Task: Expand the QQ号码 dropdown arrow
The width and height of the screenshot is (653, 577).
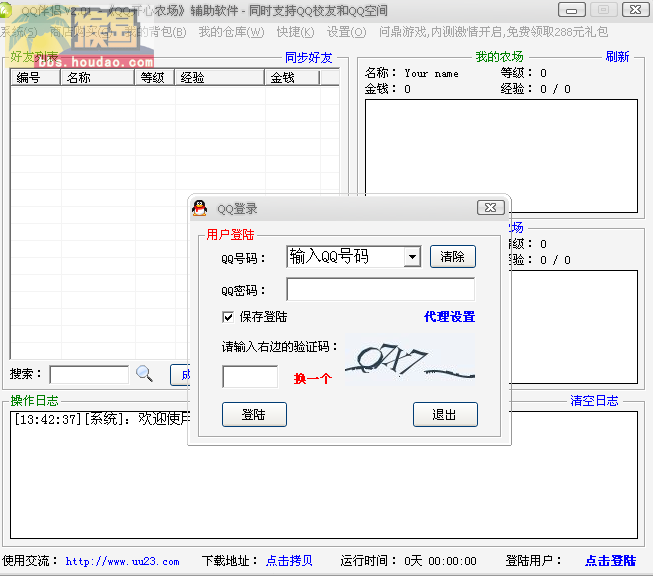Action: (x=412, y=256)
